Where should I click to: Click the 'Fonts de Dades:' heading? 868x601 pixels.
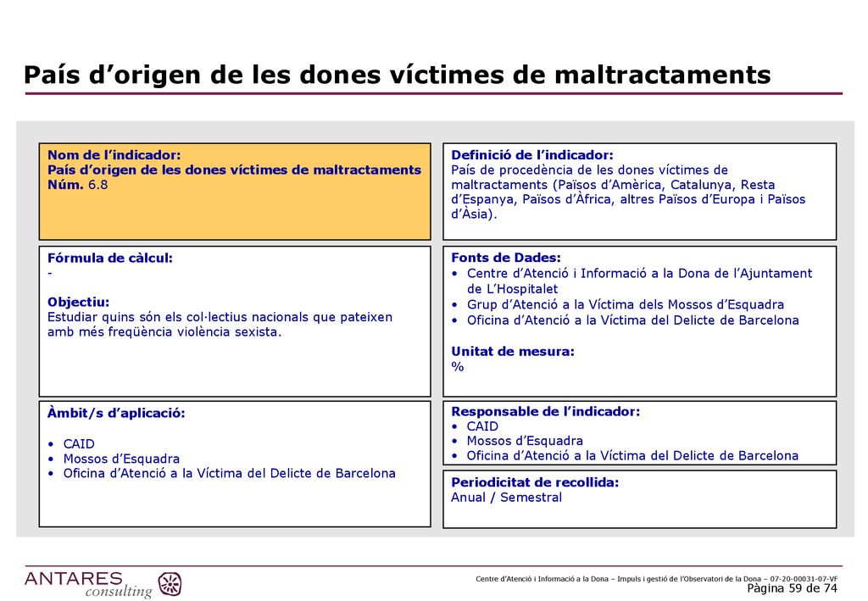[506, 258]
